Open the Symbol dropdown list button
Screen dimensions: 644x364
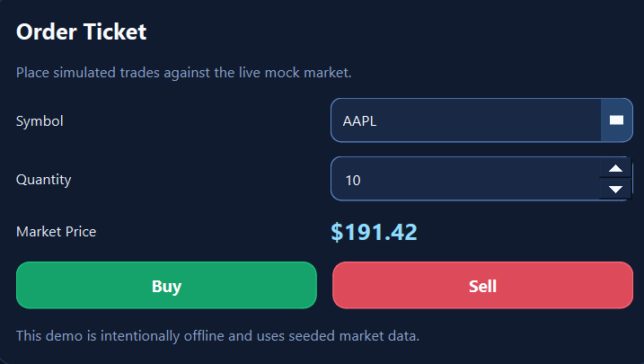click(x=616, y=120)
